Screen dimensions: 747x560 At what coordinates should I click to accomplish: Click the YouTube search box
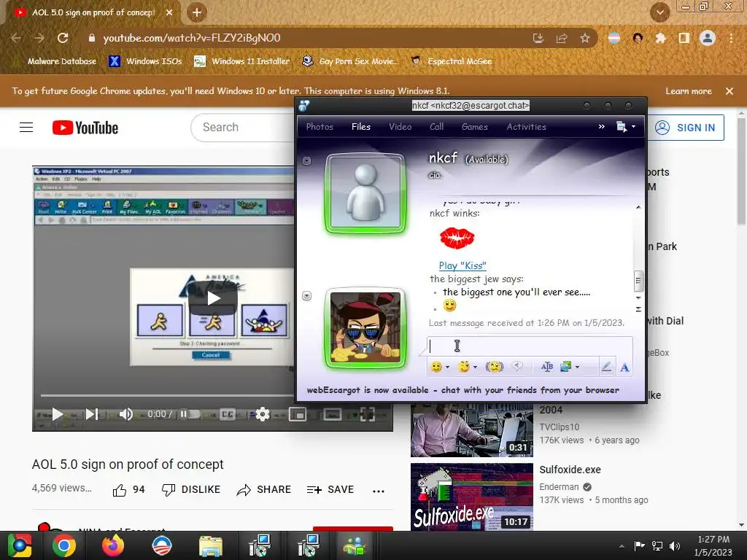(x=243, y=128)
